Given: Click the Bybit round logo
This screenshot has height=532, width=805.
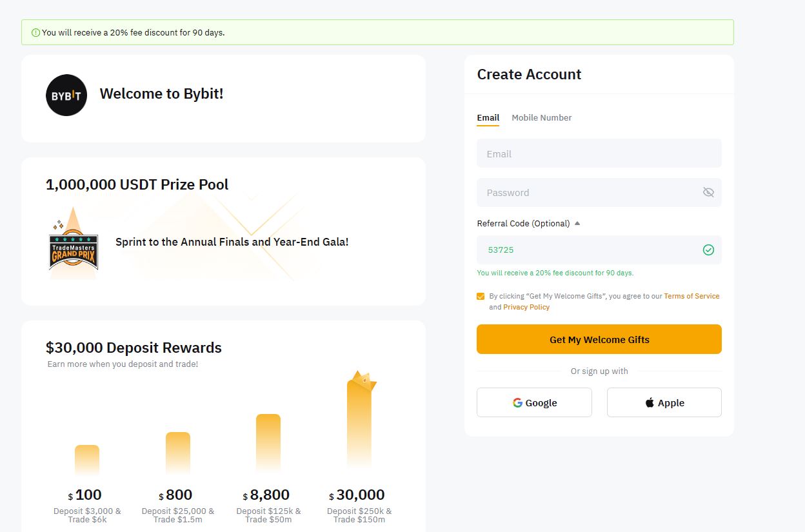Looking at the screenshot, I should tap(66, 95).
